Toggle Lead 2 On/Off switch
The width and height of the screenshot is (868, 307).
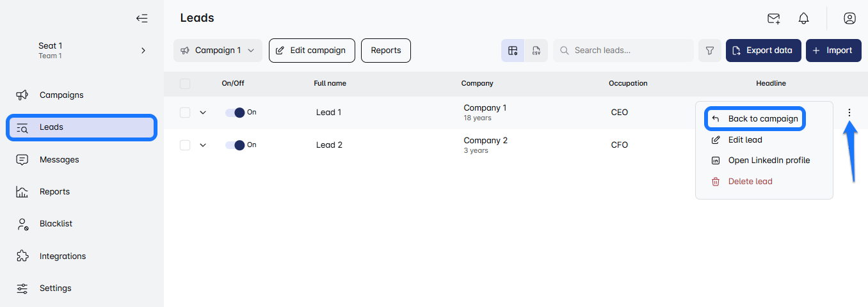click(235, 145)
